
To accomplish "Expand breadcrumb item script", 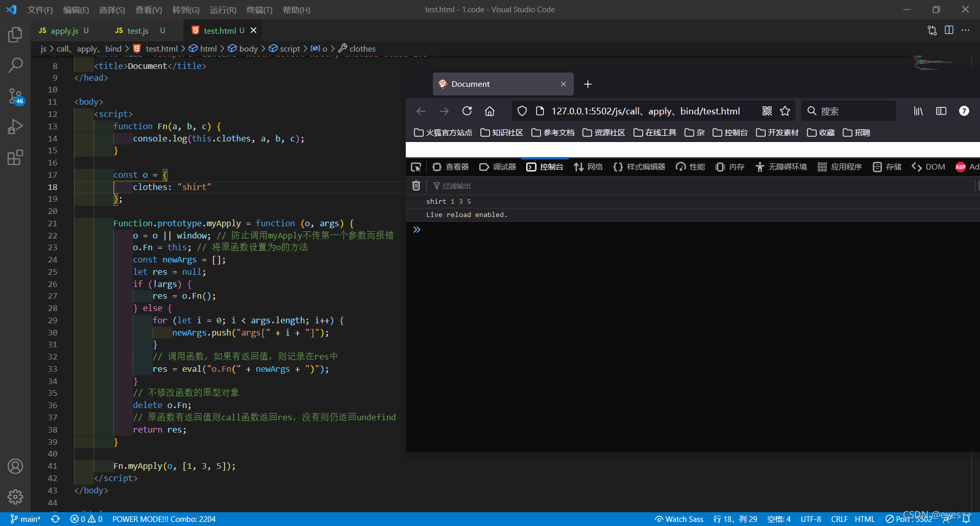I will tap(284, 49).
